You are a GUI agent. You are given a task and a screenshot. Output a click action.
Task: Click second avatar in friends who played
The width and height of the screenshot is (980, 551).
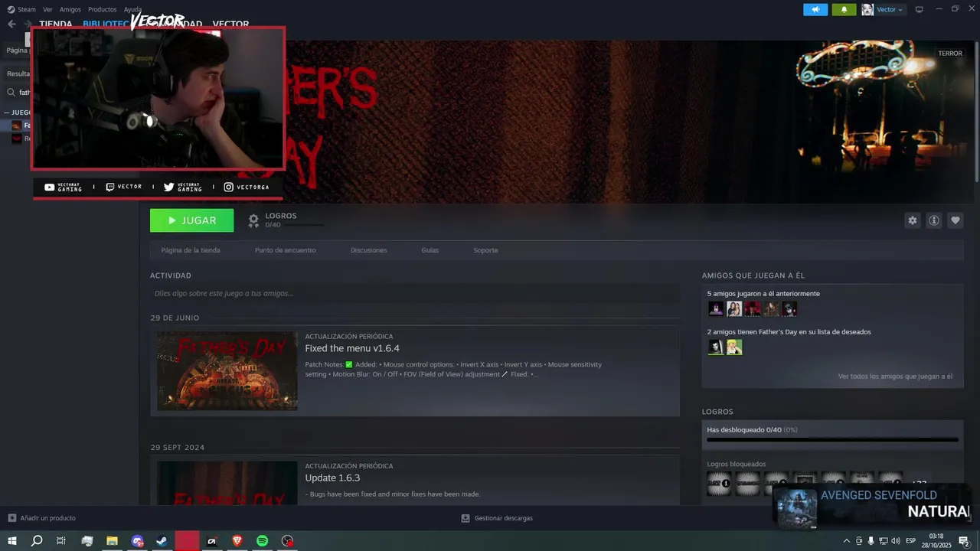(734, 308)
